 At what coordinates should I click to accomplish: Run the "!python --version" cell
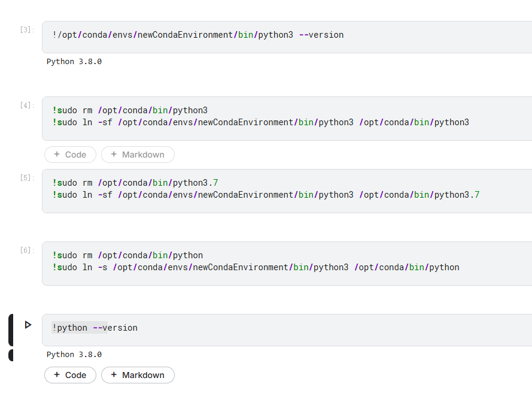click(x=28, y=324)
